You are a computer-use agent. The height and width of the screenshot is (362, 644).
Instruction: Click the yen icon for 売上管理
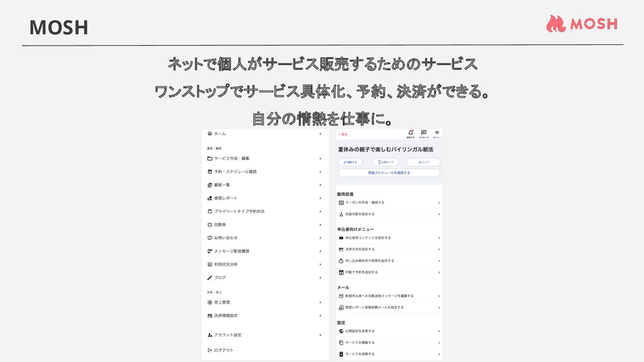[210, 302]
